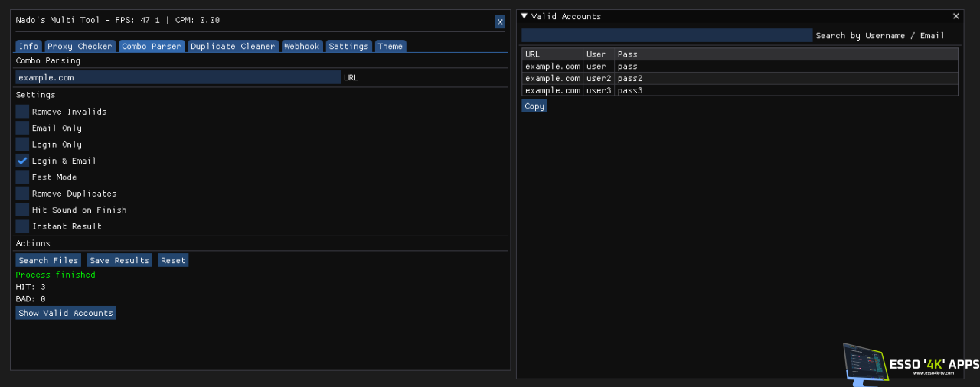Go to the Webhook tab
The height and width of the screenshot is (387, 980).
click(302, 47)
